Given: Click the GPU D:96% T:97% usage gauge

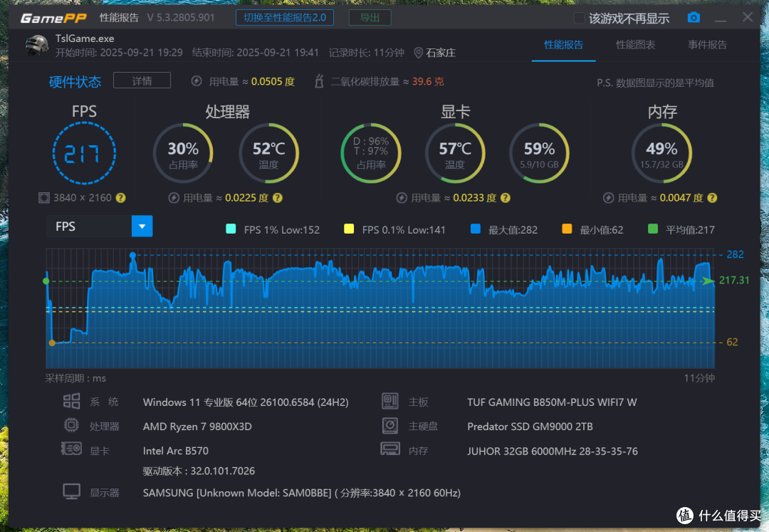Looking at the screenshot, I should pos(371,153).
